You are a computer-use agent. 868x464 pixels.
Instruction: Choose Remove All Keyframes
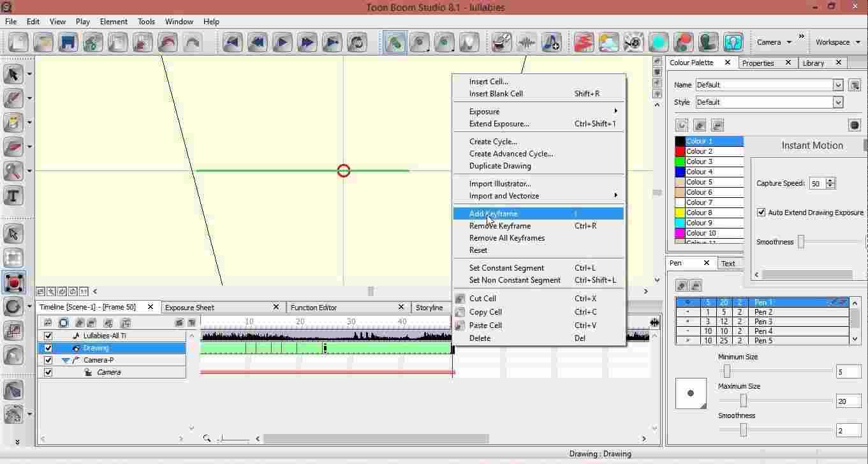538,238
